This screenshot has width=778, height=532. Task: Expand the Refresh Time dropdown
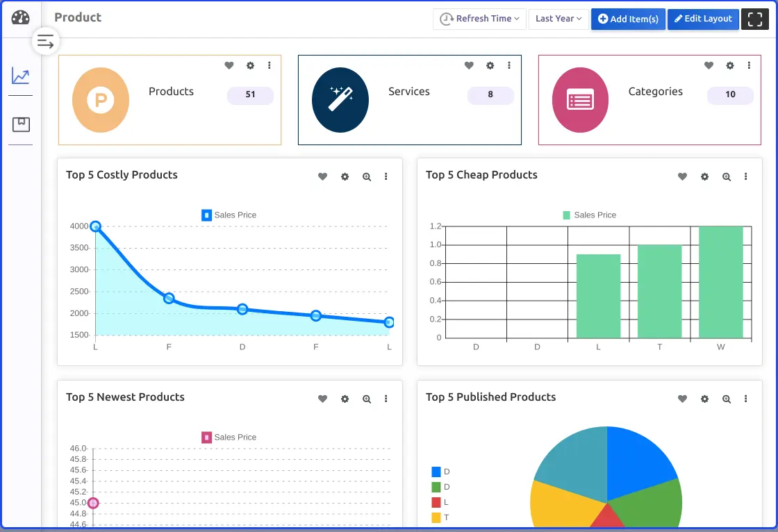tap(480, 19)
